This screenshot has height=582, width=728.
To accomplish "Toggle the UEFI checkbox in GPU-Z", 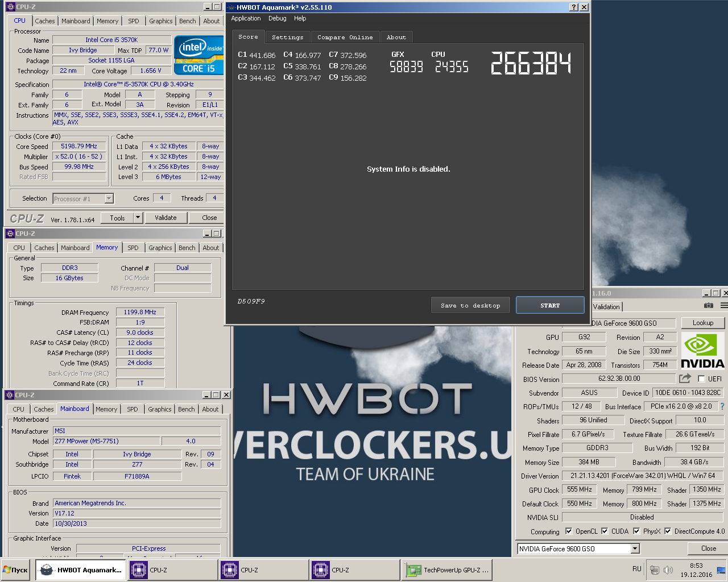I will [x=701, y=379].
